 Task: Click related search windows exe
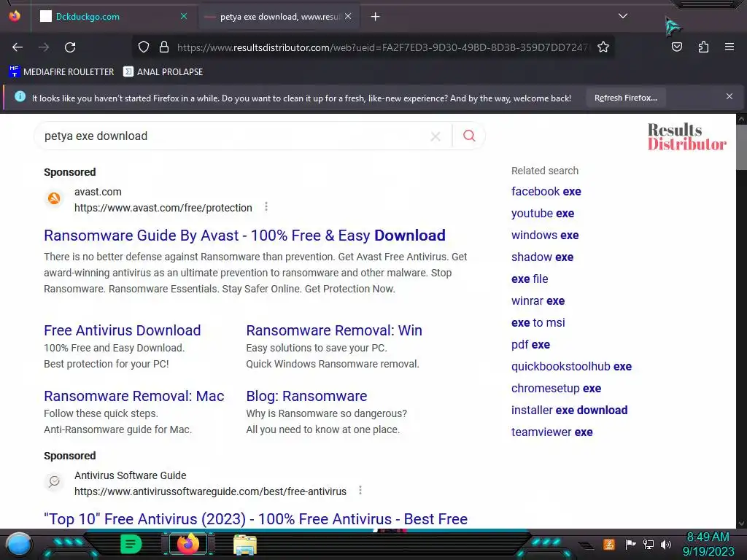[x=545, y=236]
